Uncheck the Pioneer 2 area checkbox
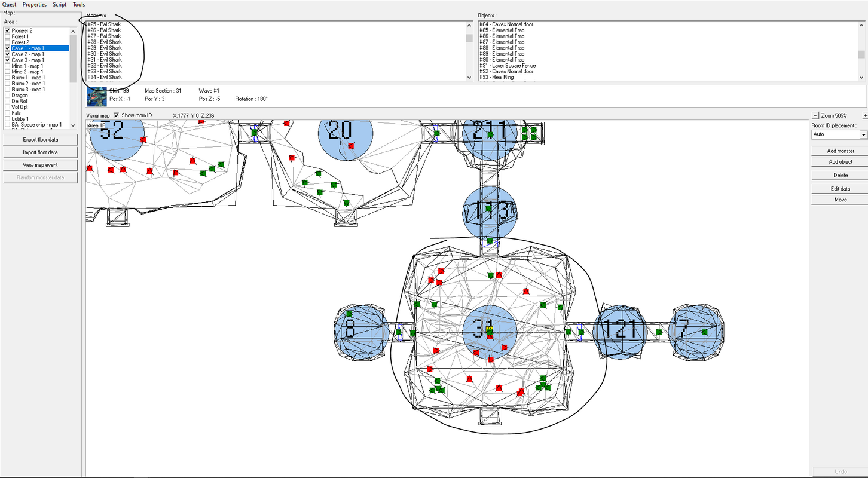This screenshot has width=868, height=478. [7, 30]
